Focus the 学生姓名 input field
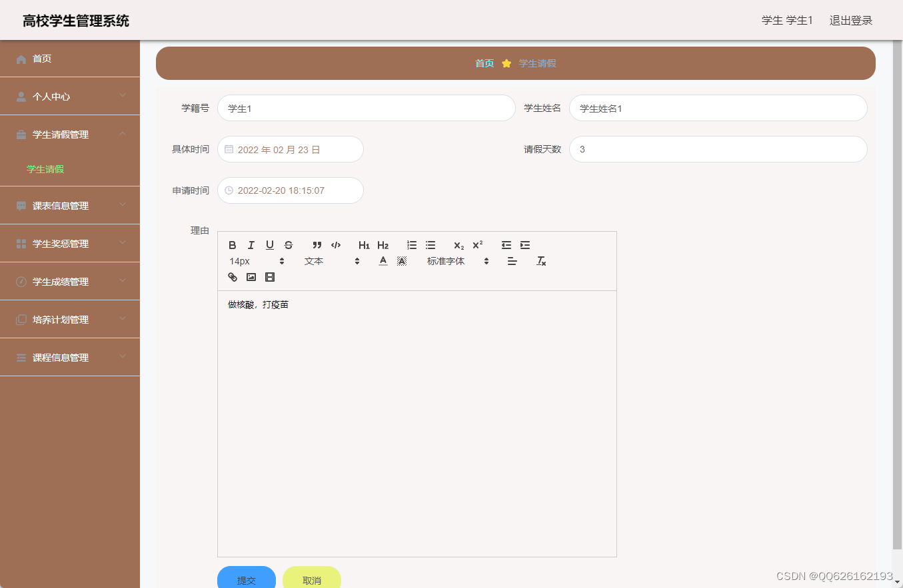Image resolution: width=903 pixels, height=588 pixels. click(x=718, y=108)
